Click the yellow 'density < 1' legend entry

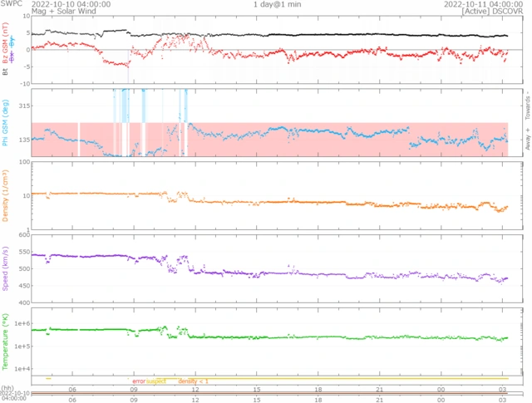[x=194, y=381]
